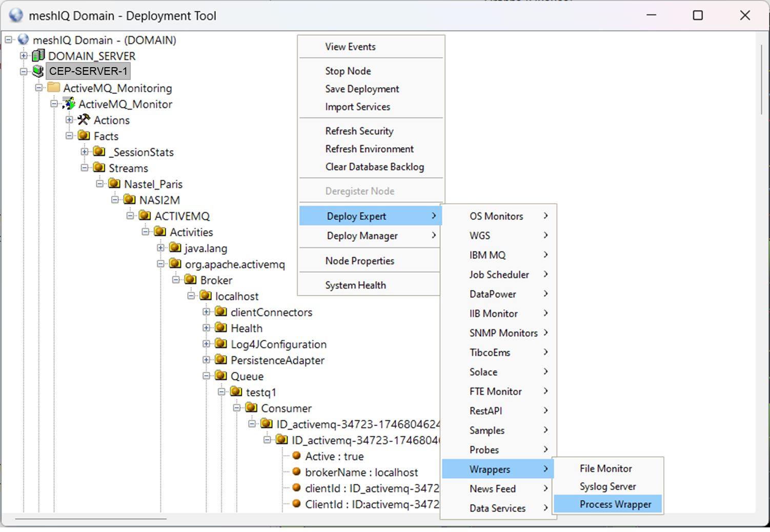Open the IBM MQ submenu
Screen dimensions: 770x532
pos(498,255)
